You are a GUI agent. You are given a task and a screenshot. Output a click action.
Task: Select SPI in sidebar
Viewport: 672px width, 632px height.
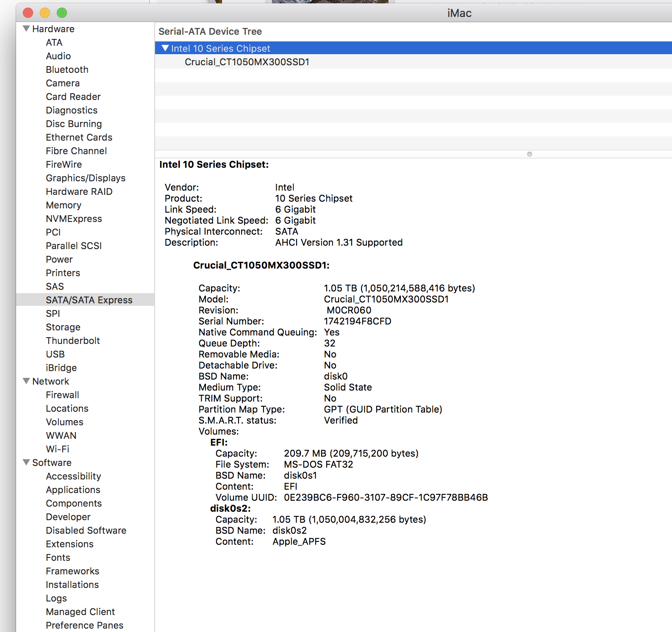point(53,313)
